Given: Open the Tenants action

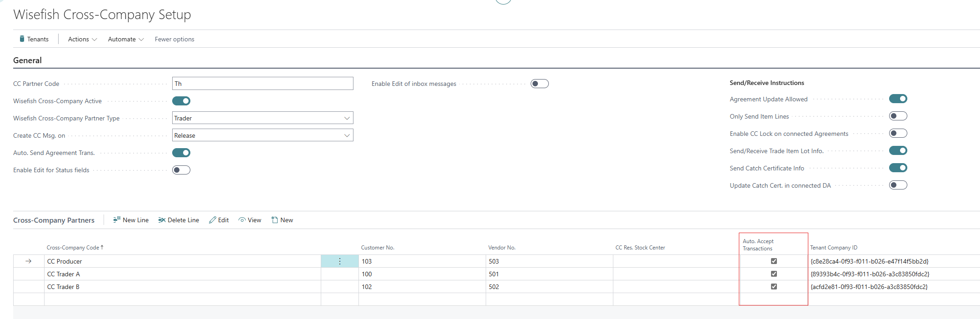Looking at the screenshot, I should (x=34, y=39).
